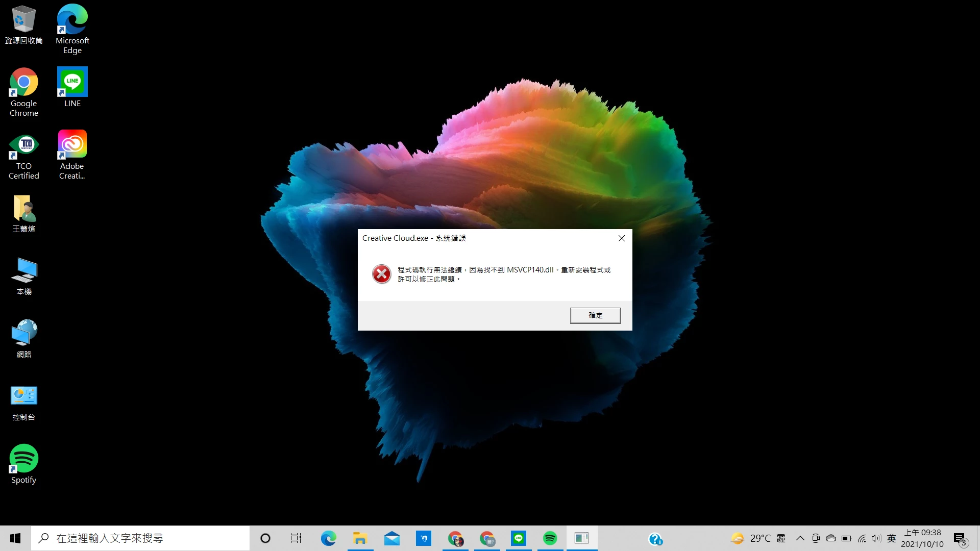This screenshot has height=551, width=980.
Task: Open File Explorer from the taskbar
Action: [x=360, y=538]
